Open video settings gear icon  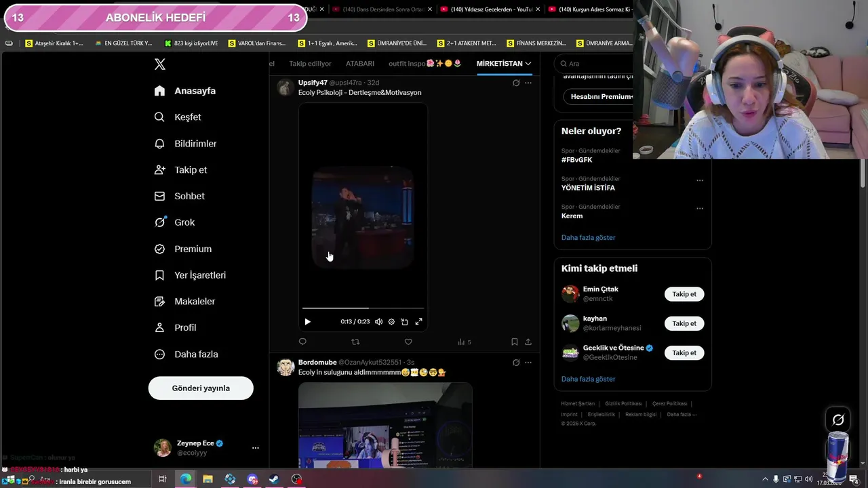[391, 322]
